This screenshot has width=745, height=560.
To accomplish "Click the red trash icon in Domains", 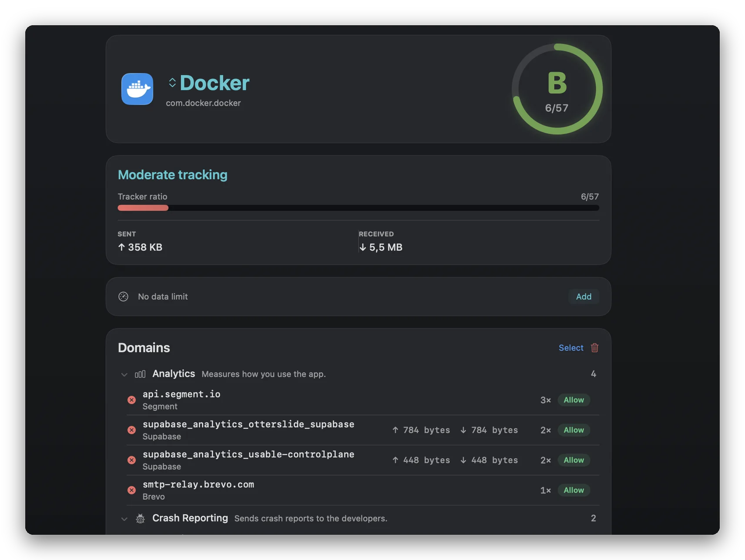I will click(x=594, y=348).
